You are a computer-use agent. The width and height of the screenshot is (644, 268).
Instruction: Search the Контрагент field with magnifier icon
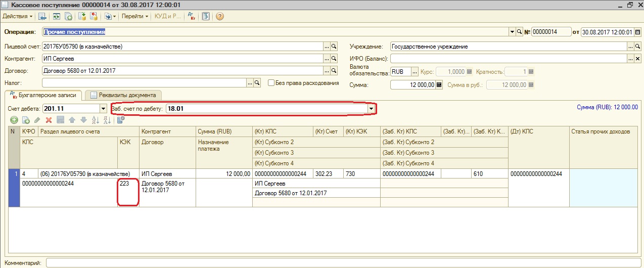click(334, 59)
